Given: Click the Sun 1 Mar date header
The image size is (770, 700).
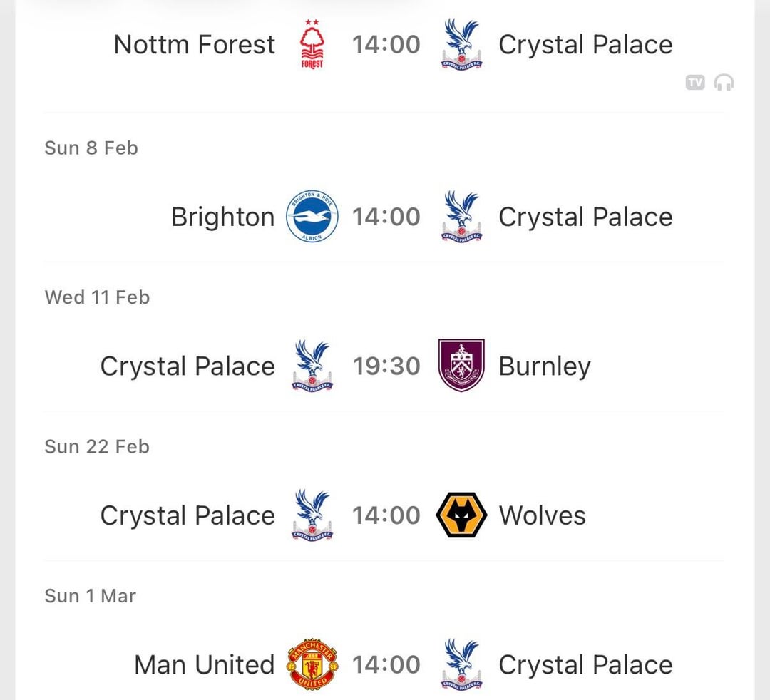Looking at the screenshot, I should pos(90,595).
